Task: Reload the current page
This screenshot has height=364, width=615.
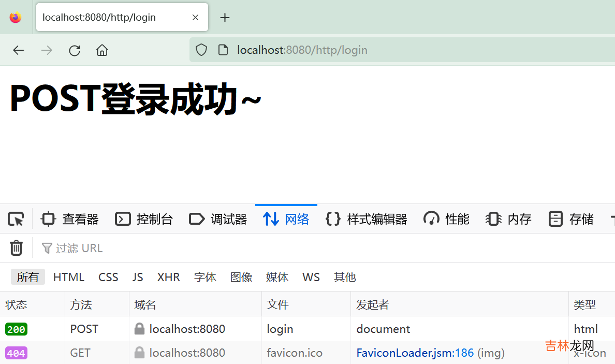Action: pos(75,50)
